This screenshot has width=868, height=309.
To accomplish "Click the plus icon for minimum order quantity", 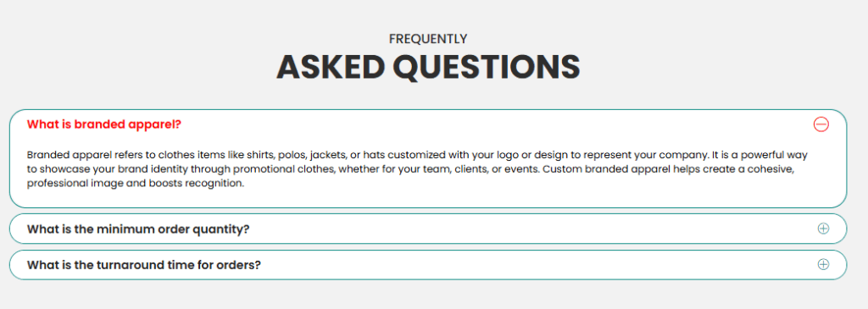I will pyautogui.click(x=823, y=229).
